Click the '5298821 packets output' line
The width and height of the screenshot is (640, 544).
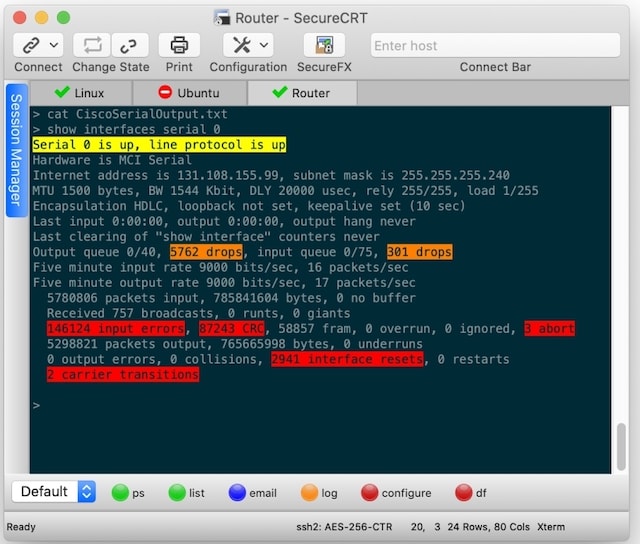pyautogui.click(x=235, y=344)
